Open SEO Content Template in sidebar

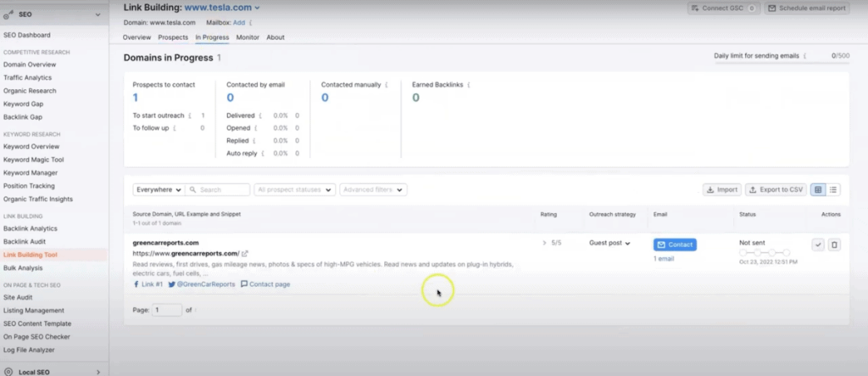(x=37, y=323)
